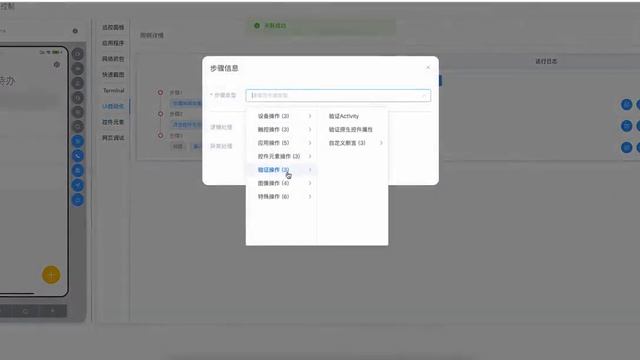This screenshot has width=640, height=360.
Task: Choose 验证原生控件属性 from the submenu
Action: point(351,129)
